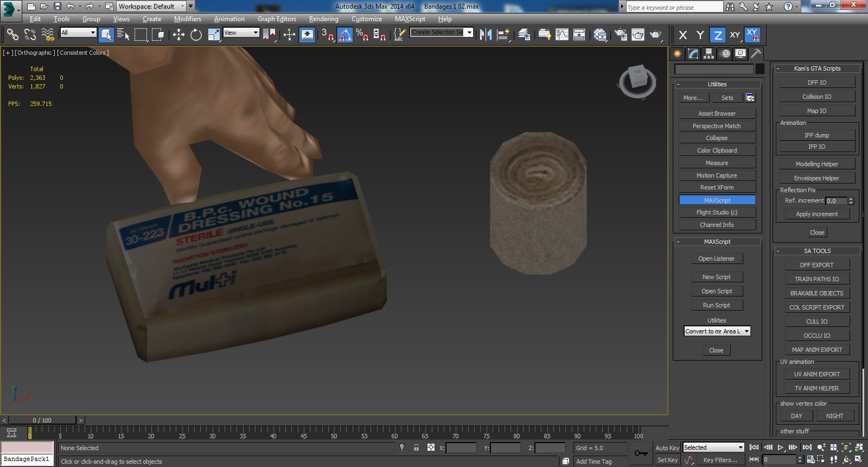This screenshot has height=467, width=868.
Task: Click the object color swatch in command panel
Action: pyautogui.click(x=760, y=69)
